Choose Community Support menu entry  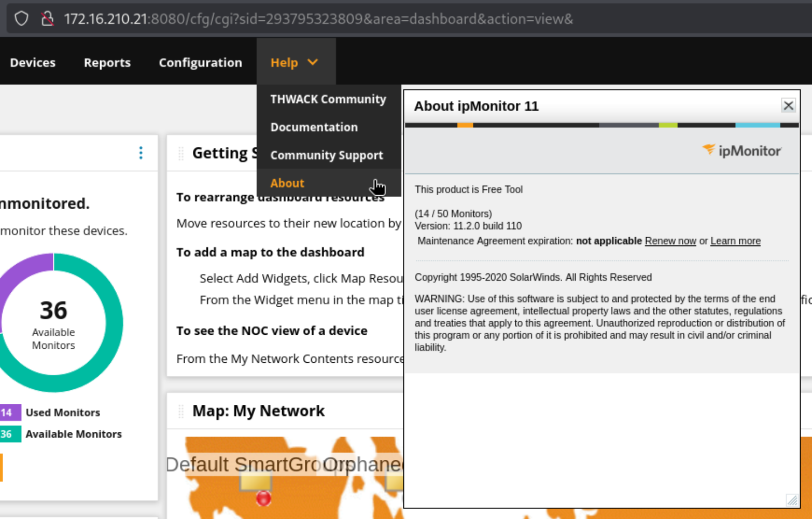pyautogui.click(x=327, y=155)
